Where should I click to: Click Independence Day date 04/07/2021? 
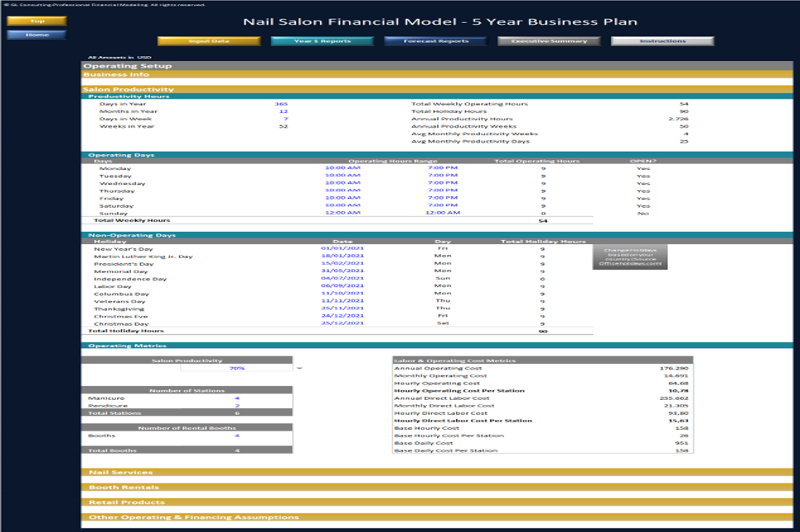click(342, 279)
